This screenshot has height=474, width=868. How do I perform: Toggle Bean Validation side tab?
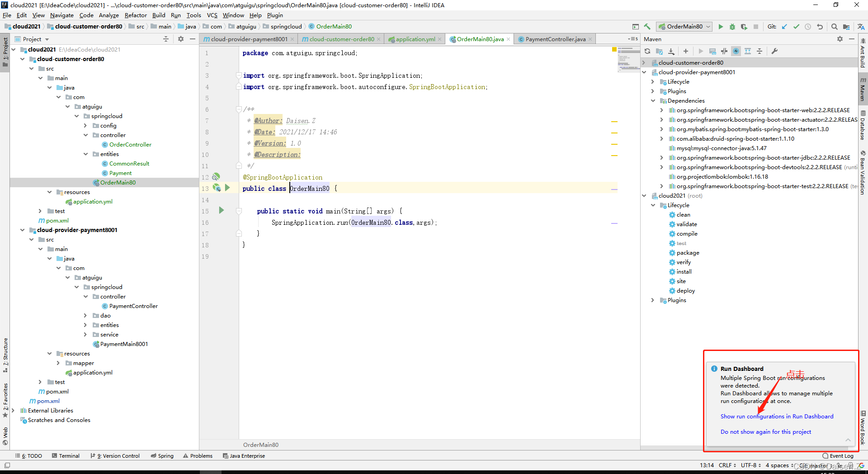pos(863,173)
